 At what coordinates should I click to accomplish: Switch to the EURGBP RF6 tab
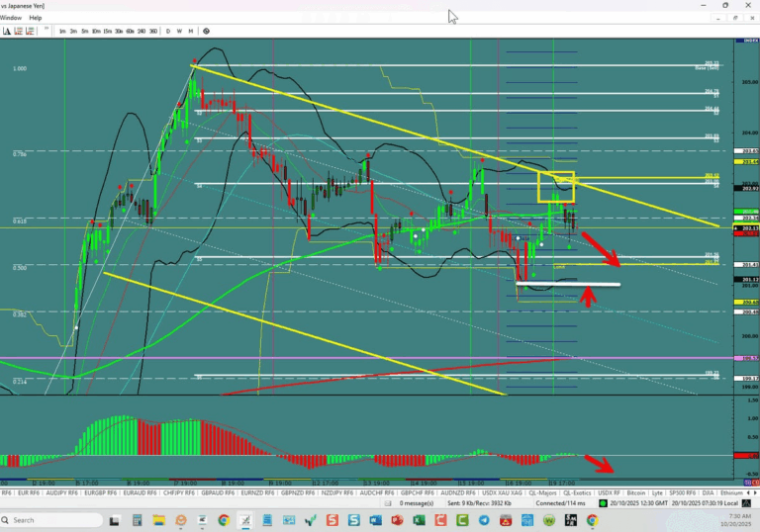(x=100, y=492)
